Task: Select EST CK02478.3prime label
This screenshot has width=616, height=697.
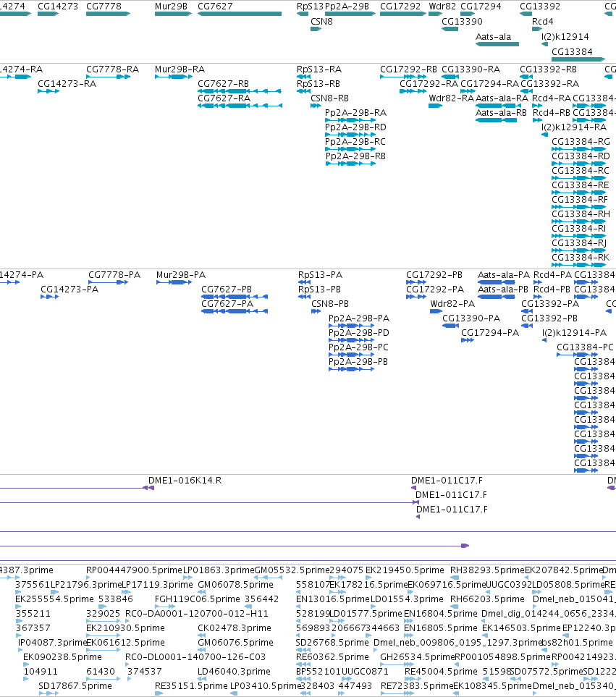Action: coord(235,628)
